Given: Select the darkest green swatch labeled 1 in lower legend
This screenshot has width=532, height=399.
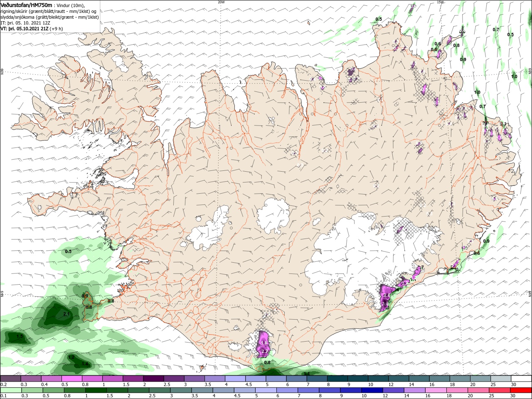Looking at the screenshot, I should (x=96, y=390).
